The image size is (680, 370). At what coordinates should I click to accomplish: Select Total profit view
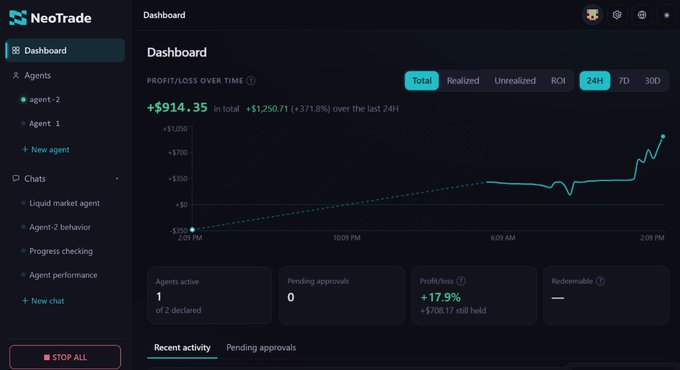422,81
